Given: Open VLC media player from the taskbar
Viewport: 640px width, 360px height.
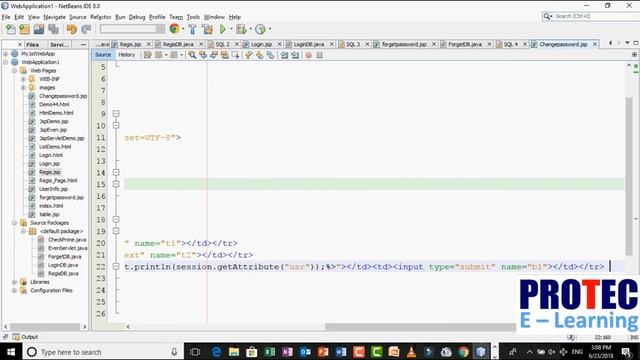Looking at the screenshot, I should click(411, 351).
